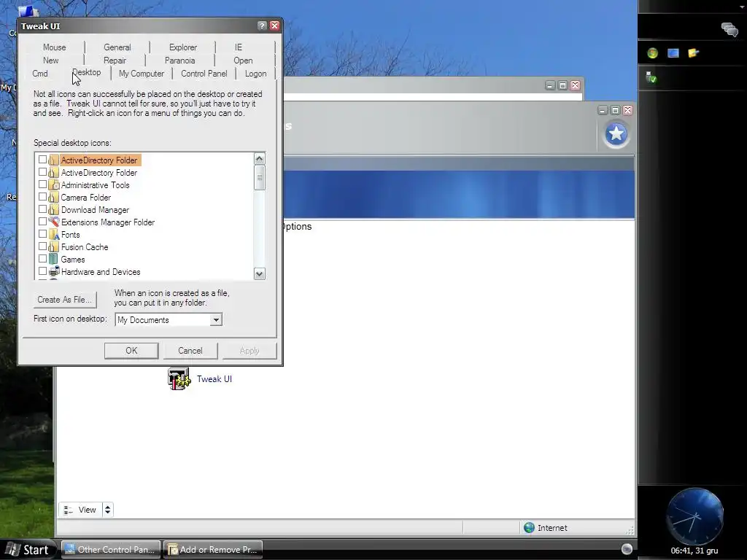Click the Cancel button
The height and width of the screenshot is (560, 747).
click(x=190, y=351)
